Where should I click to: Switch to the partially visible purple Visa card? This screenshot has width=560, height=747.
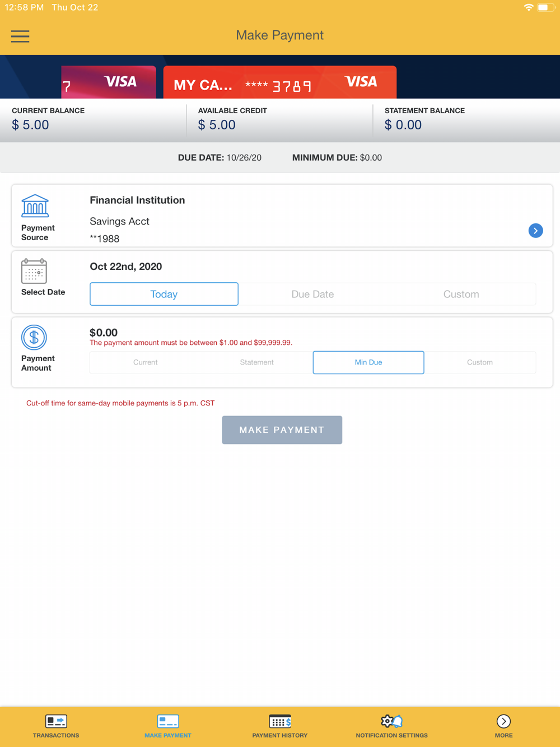109,82
